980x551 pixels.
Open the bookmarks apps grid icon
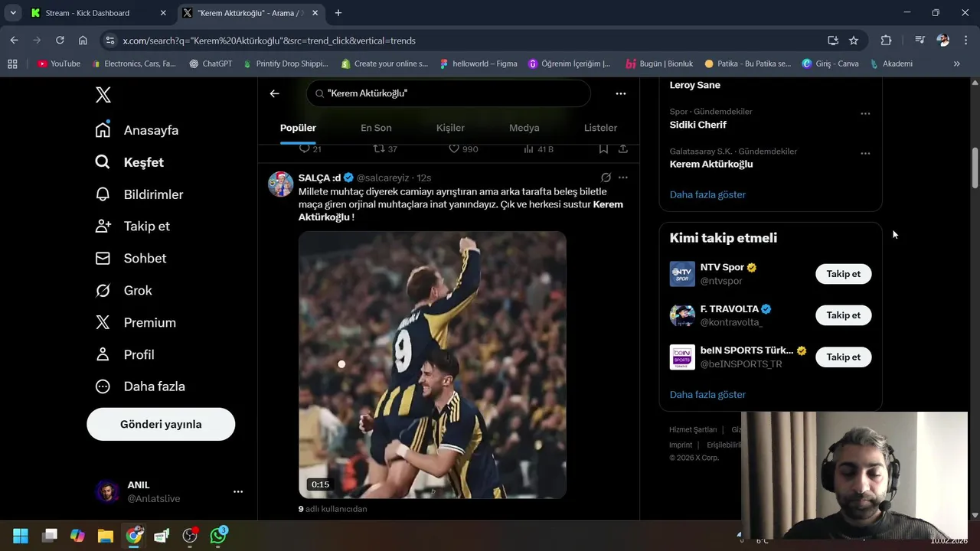[12, 64]
